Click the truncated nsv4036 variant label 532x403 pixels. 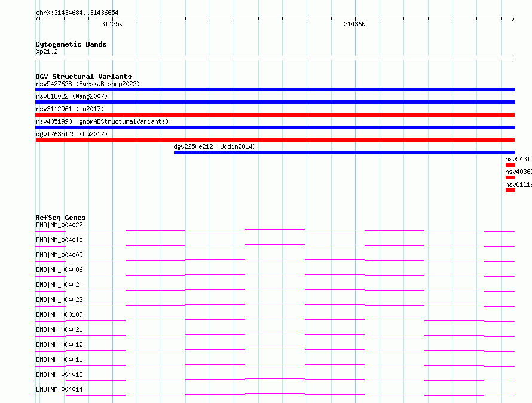click(x=518, y=172)
